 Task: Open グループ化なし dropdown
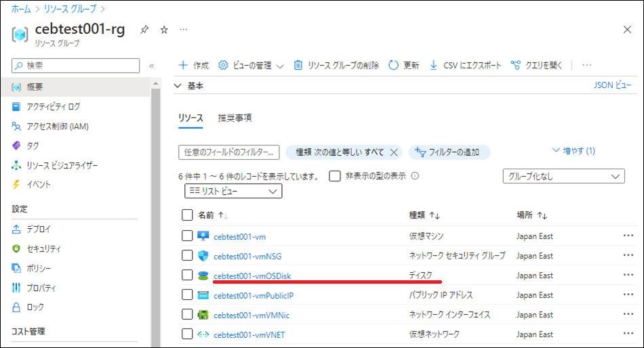[563, 176]
